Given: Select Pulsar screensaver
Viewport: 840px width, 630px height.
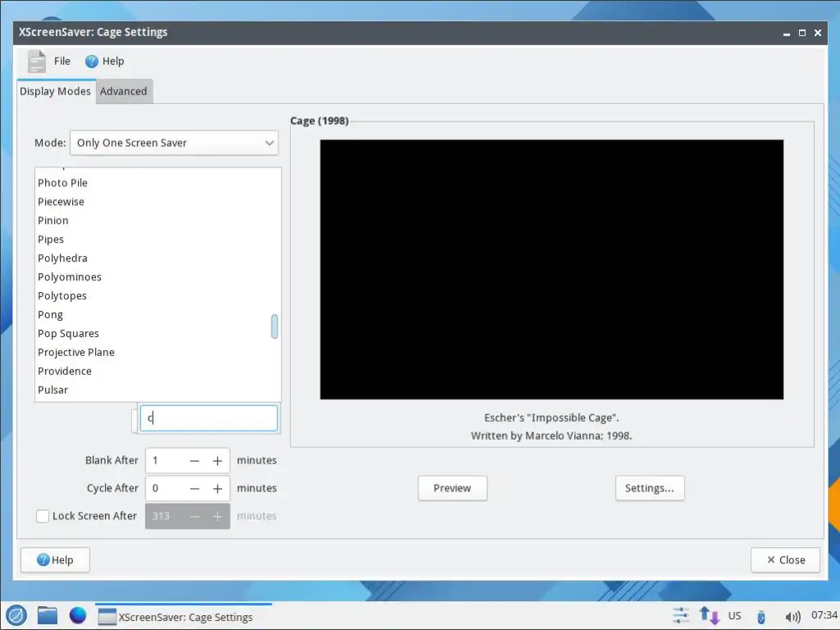Looking at the screenshot, I should pyautogui.click(x=157, y=390).
